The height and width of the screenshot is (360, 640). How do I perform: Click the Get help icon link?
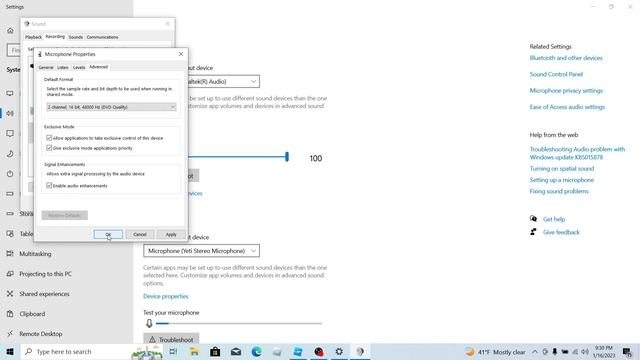coord(533,219)
